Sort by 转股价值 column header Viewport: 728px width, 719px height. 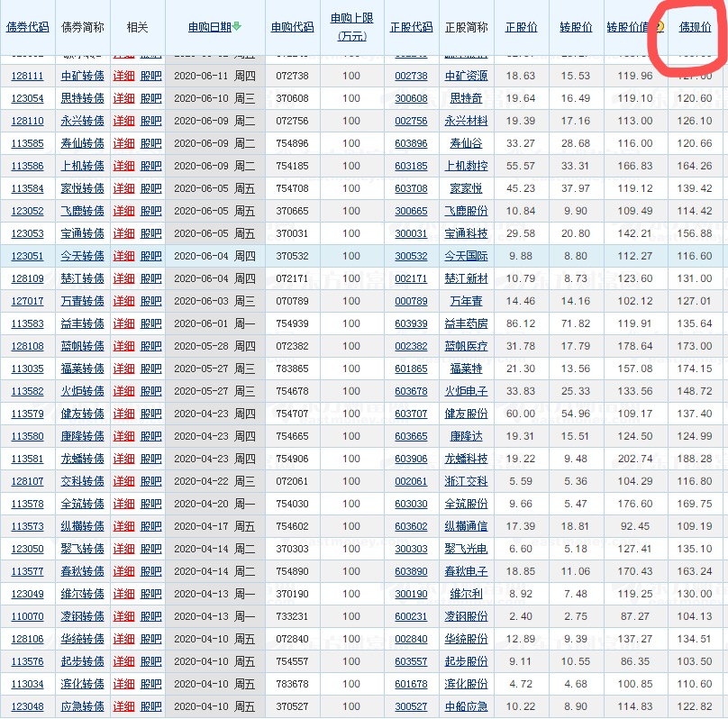click(628, 27)
